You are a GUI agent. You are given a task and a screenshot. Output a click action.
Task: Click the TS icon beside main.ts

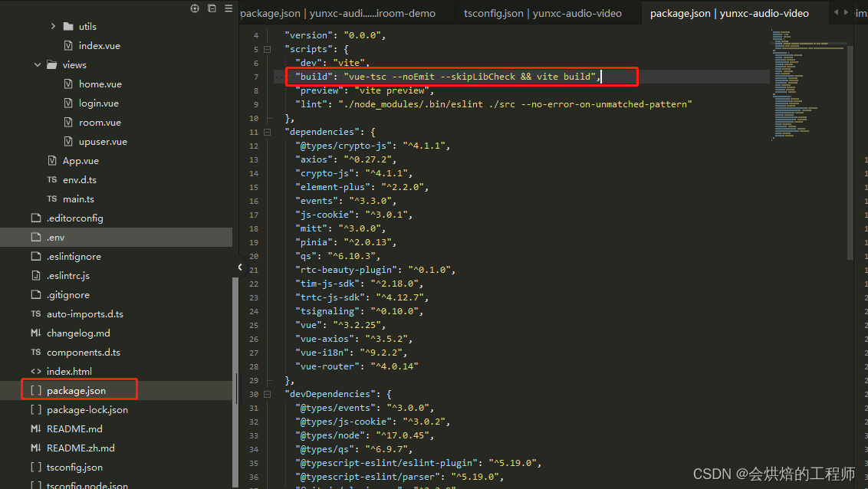pyautogui.click(x=52, y=199)
